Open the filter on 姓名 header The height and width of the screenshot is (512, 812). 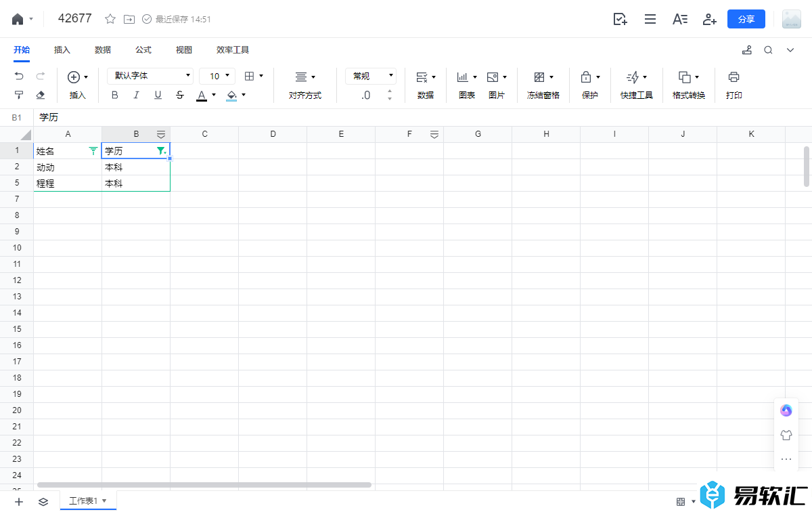tap(93, 151)
